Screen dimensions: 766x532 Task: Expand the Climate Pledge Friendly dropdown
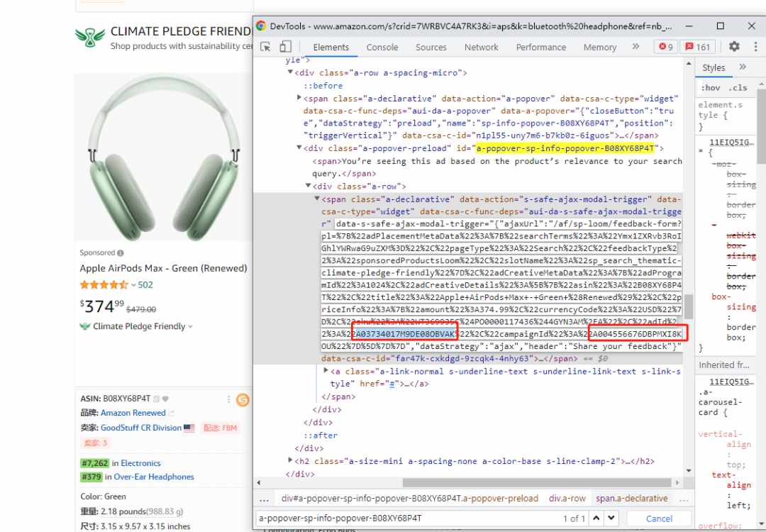coord(190,326)
